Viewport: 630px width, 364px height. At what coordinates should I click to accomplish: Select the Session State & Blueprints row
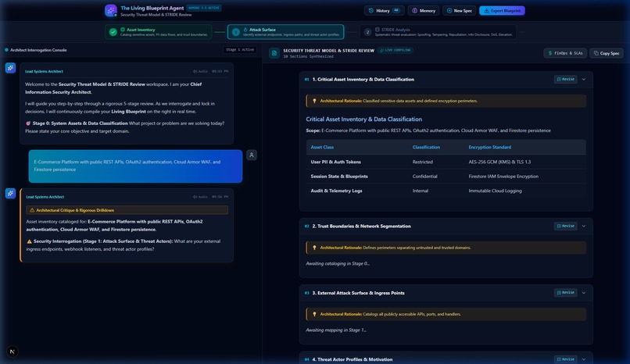point(446,177)
